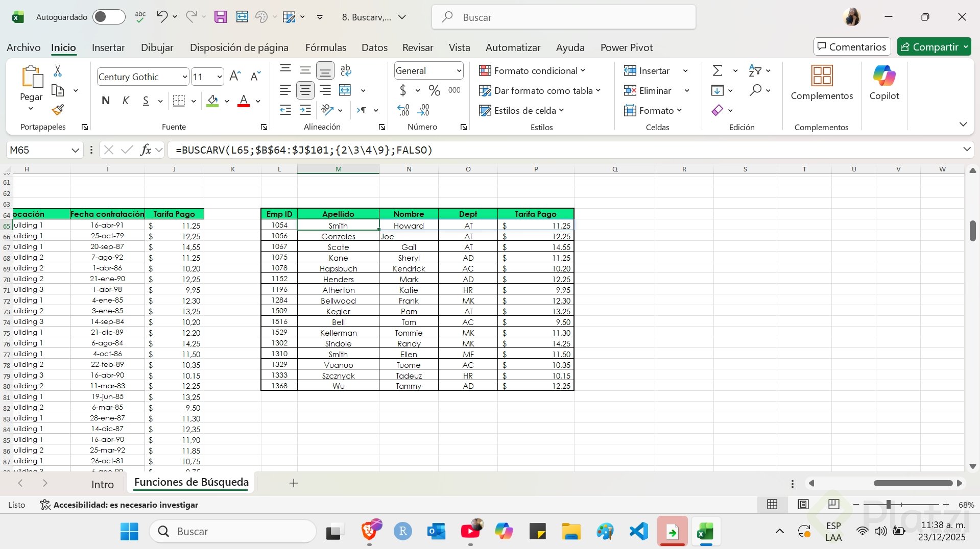
Task: Decrease decimal places
Action: [x=423, y=110]
